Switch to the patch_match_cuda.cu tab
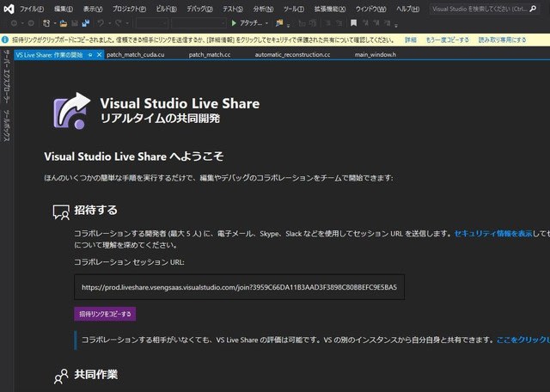 click(x=136, y=55)
